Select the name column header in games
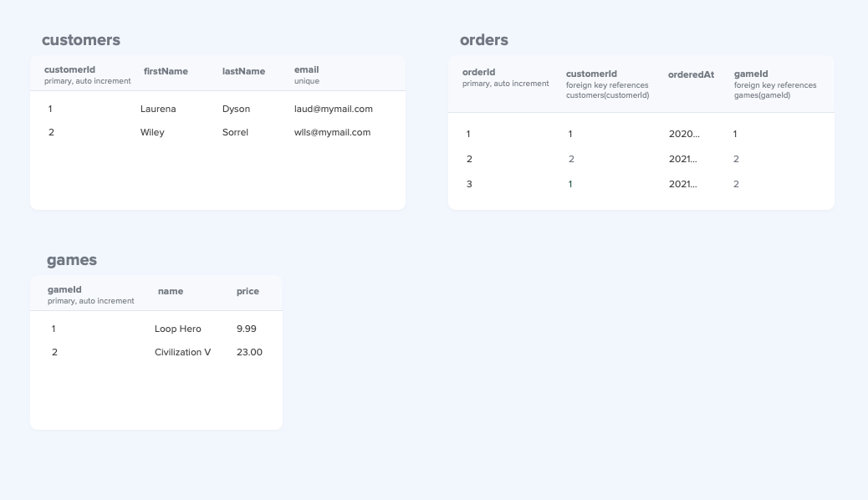This screenshot has width=868, height=500. [171, 292]
